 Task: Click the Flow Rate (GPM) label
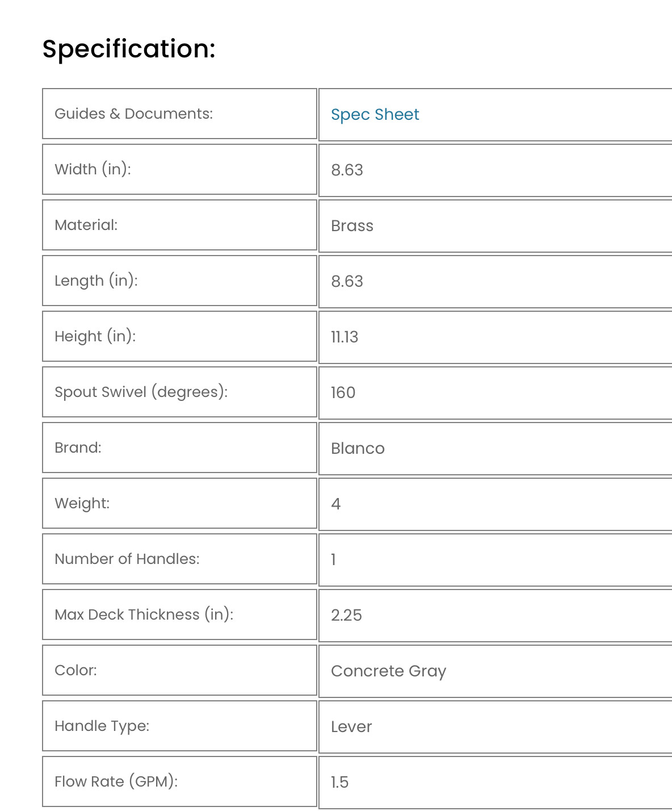pyautogui.click(x=116, y=781)
